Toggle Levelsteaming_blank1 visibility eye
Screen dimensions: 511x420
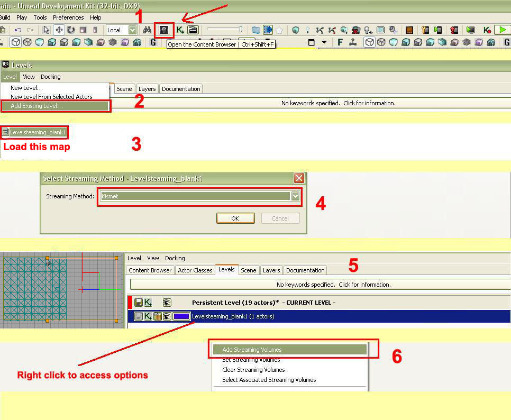coord(167,316)
